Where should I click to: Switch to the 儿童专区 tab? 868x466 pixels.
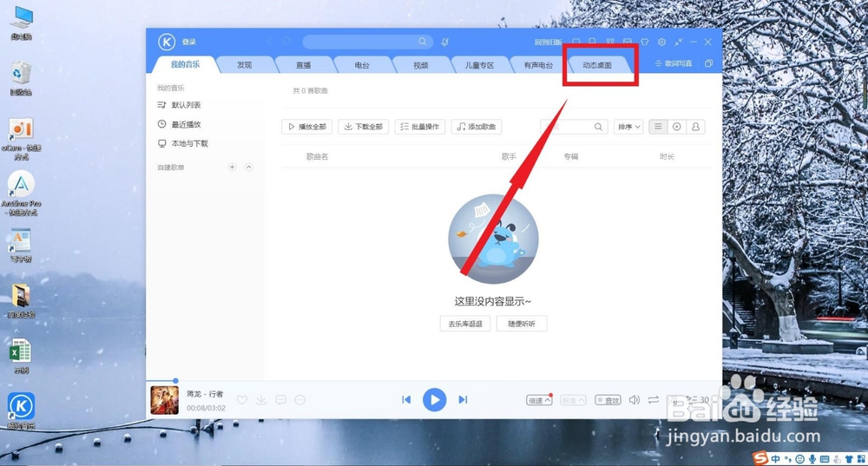pos(479,65)
